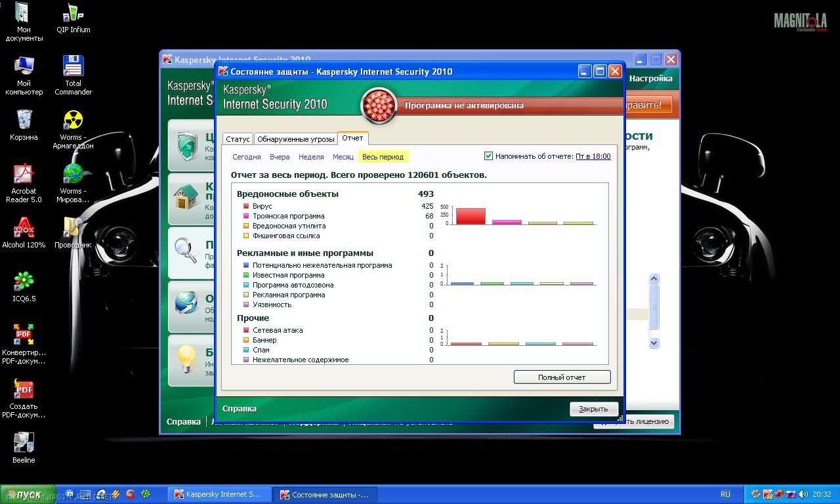Click the main window scrollbar down arrow

[x=654, y=343]
